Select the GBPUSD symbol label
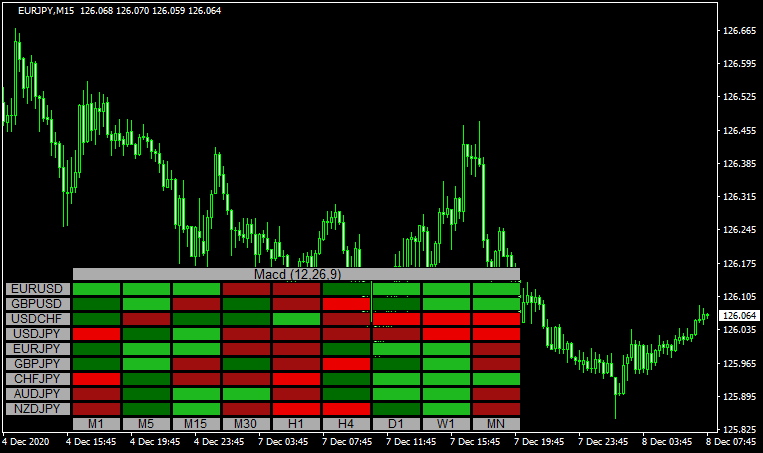This screenshot has width=763, height=453. coord(38,304)
